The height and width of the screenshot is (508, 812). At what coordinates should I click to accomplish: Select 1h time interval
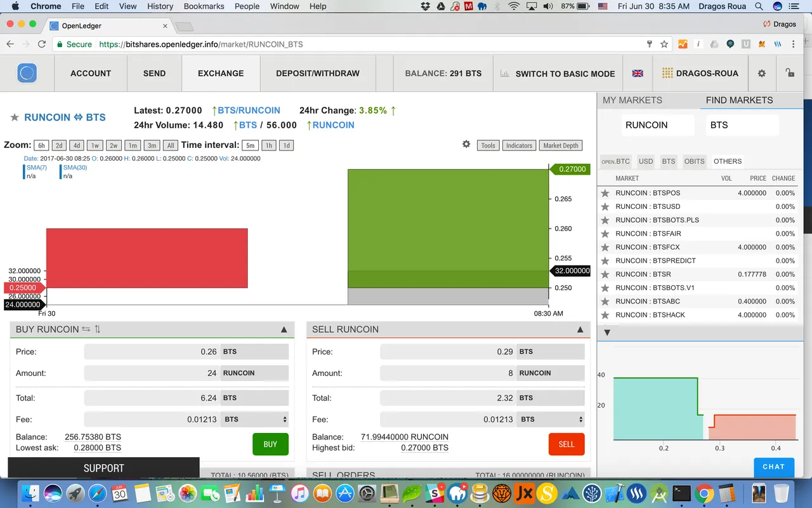[268, 145]
